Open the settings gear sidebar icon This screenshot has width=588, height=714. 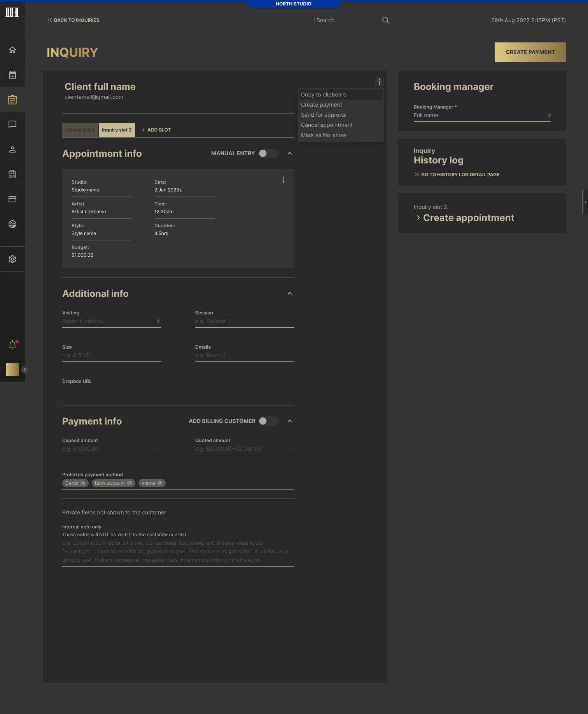pyautogui.click(x=12, y=259)
